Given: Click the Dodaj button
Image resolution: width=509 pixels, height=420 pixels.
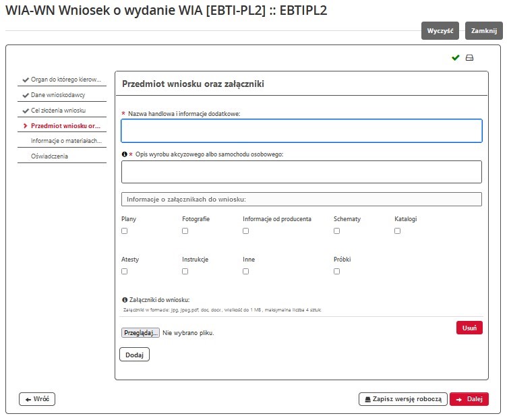Looking at the screenshot, I should tap(134, 355).
